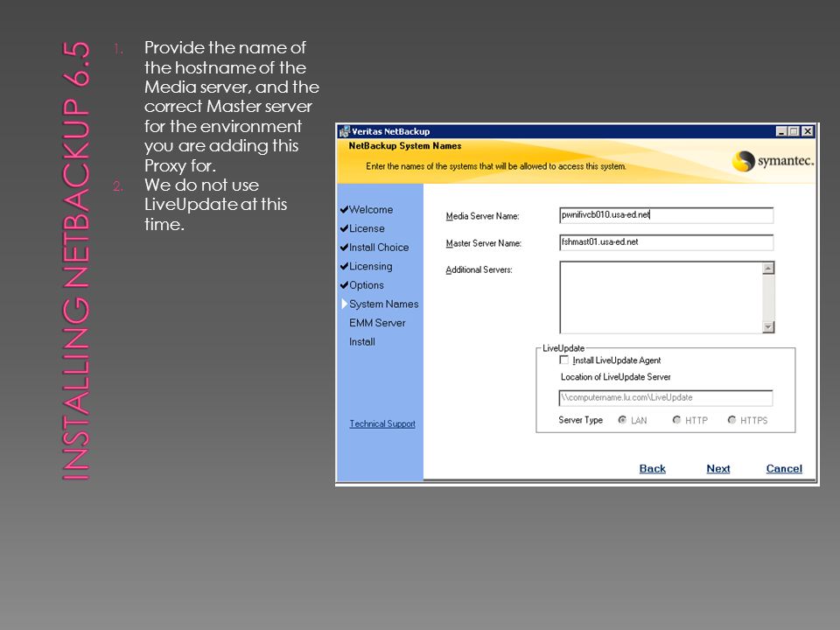Screen dimensions: 840x630
Task: Click Next to continue installation
Action: click(717, 469)
